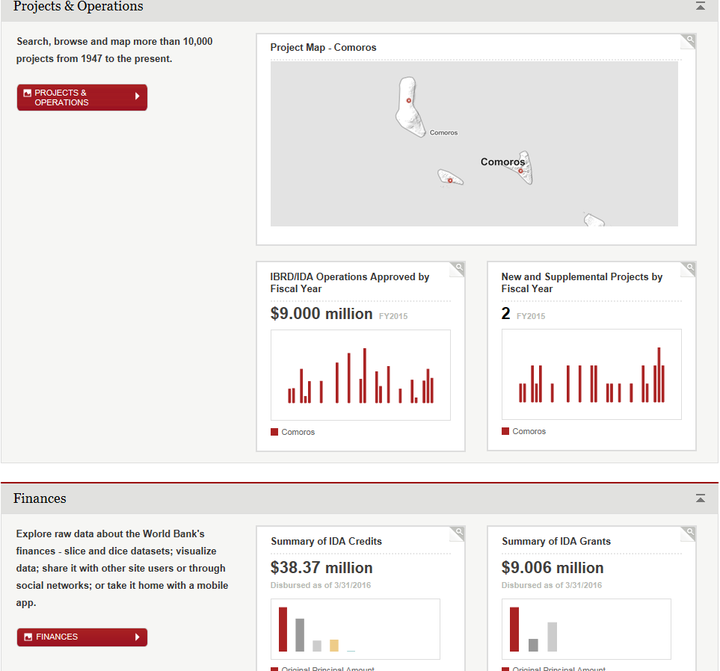Open IBRD/IDA Operations Approved bar chart
The image size is (720, 671).
click(360, 375)
